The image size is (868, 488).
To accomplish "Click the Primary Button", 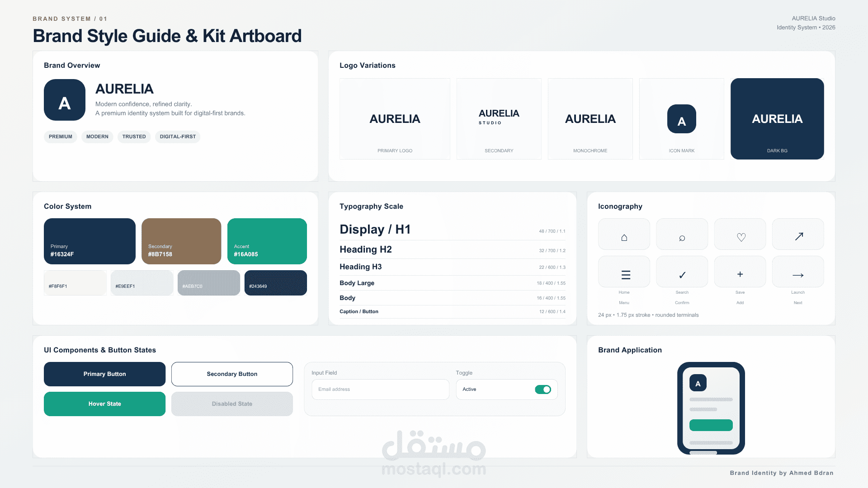I will pyautogui.click(x=104, y=374).
